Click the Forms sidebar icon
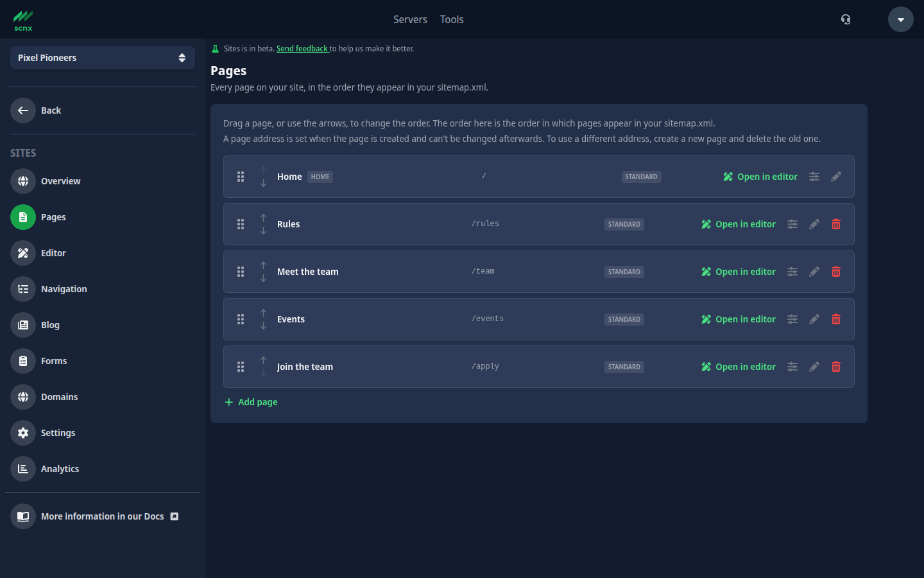This screenshot has width=924, height=578. pyautogui.click(x=23, y=361)
